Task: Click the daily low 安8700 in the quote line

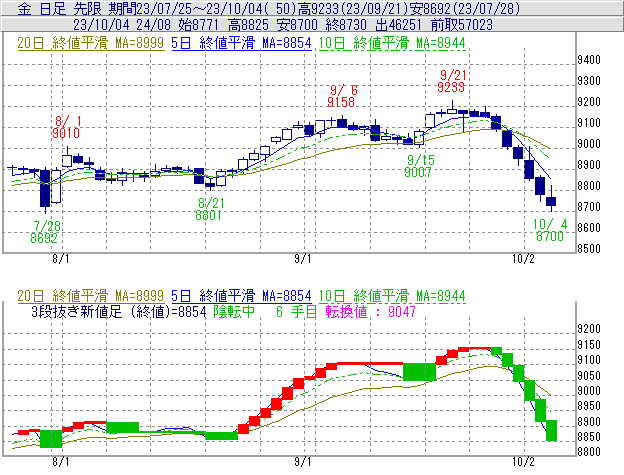Action: point(297,25)
